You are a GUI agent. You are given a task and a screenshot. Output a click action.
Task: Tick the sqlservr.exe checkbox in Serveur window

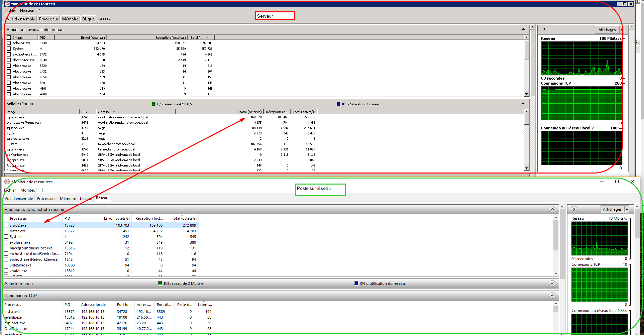tap(9, 43)
